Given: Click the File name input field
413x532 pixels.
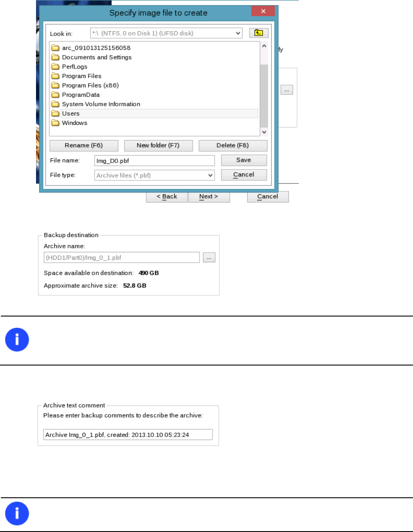Looking at the screenshot, I should [x=155, y=161].
